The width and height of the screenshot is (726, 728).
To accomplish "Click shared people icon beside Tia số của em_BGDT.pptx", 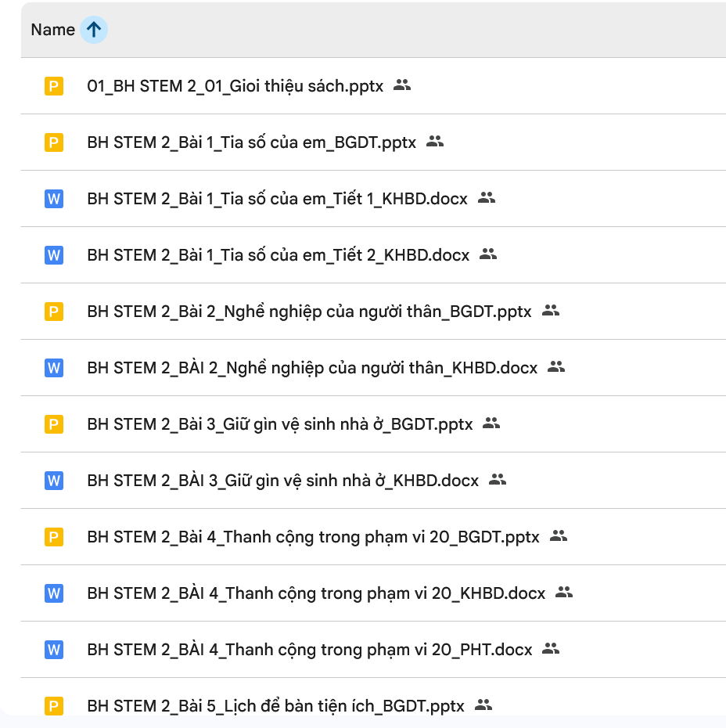I will 435,142.
